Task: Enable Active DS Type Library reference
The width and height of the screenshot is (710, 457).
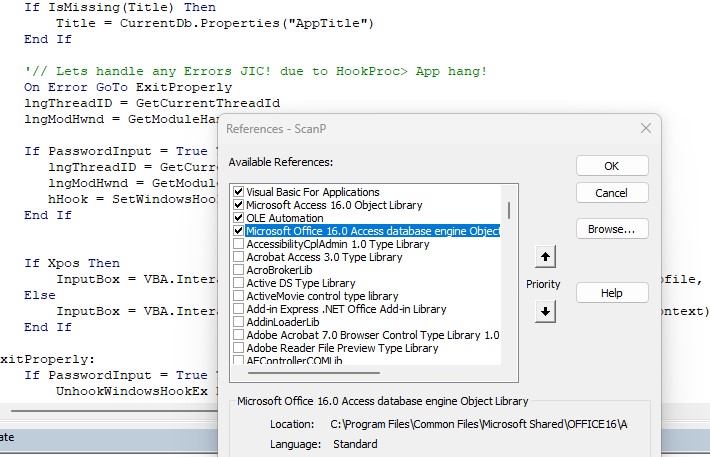Action: [239, 283]
